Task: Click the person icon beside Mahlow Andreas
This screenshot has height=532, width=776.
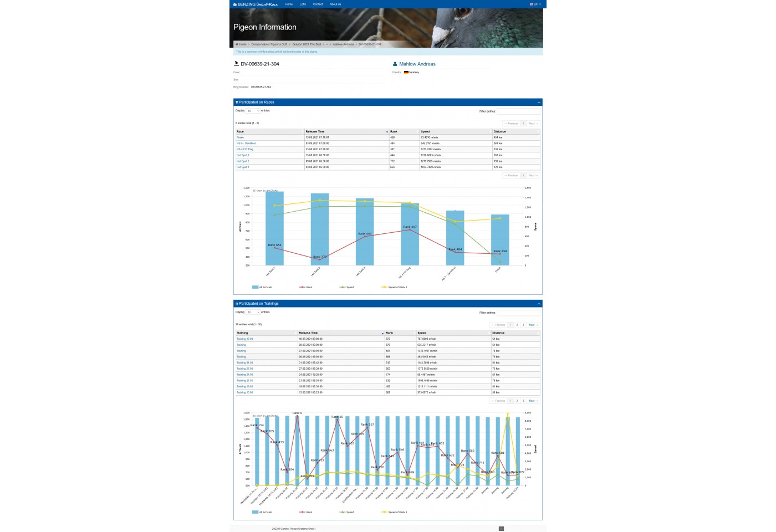Action: tap(395, 64)
